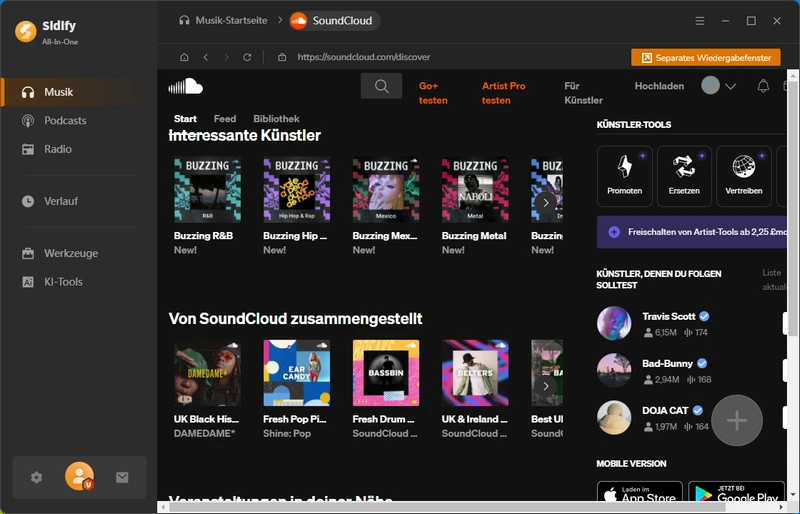800x514 pixels.
Task: Click the orange user account avatar
Action: (79, 476)
